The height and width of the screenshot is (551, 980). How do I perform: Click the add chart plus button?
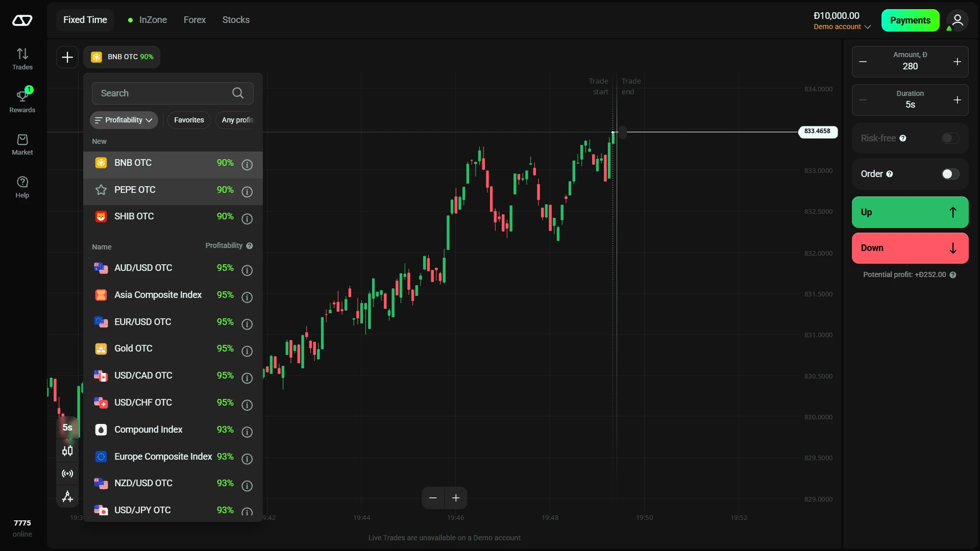67,57
